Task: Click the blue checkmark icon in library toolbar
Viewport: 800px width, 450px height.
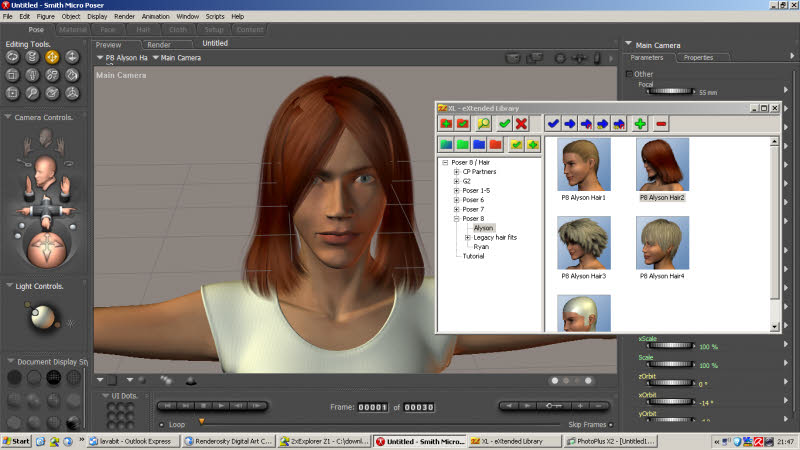Action: (x=553, y=123)
